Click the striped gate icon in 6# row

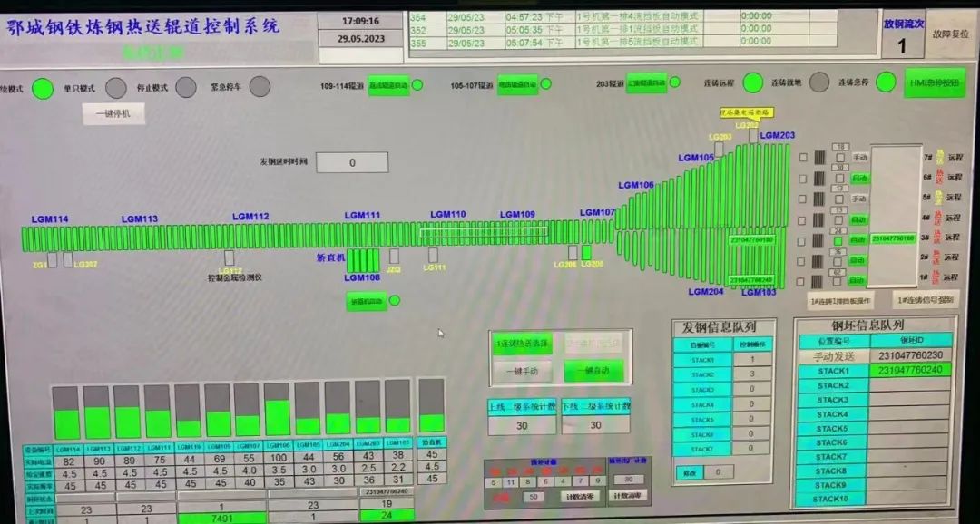pyautogui.click(x=819, y=178)
